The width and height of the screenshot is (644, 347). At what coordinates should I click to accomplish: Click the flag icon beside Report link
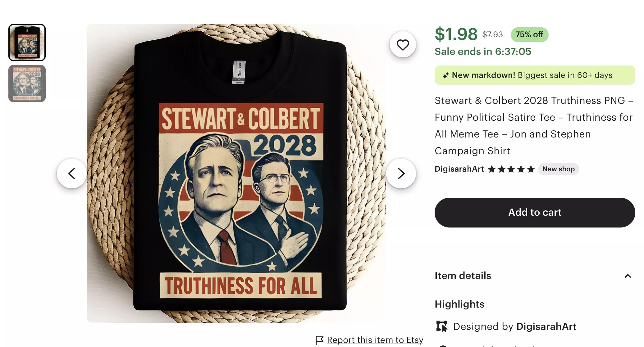(x=319, y=340)
